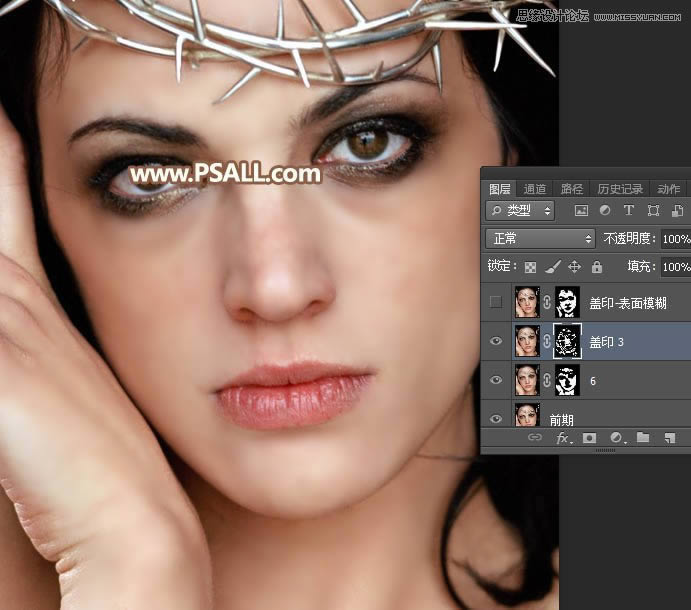
Task: Select the 盖印 3 layer mask thumbnail
Action: [x=567, y=341]
